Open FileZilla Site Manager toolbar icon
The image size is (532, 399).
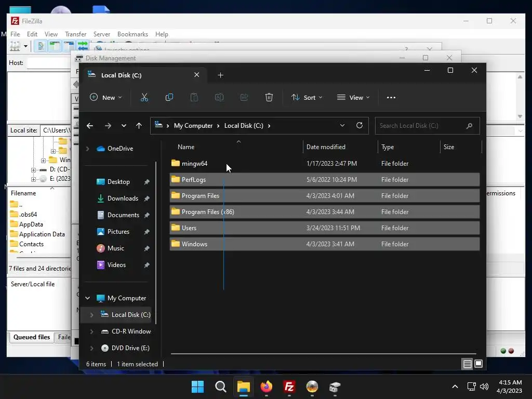15,46
